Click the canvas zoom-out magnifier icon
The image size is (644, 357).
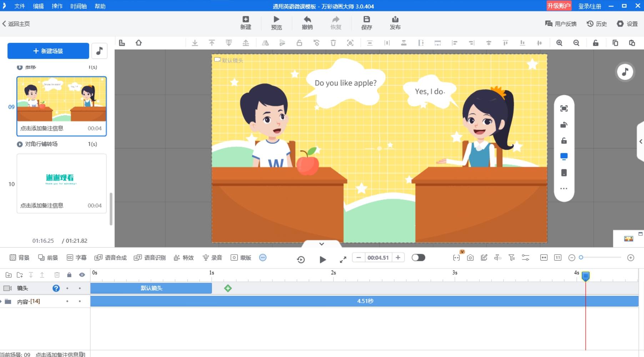(576, 43)
